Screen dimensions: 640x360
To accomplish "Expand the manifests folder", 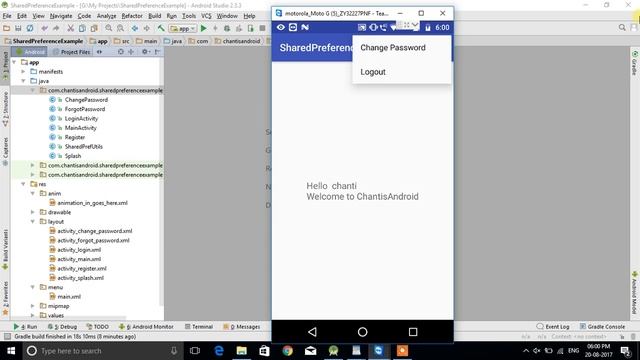I will click(23, 71).
